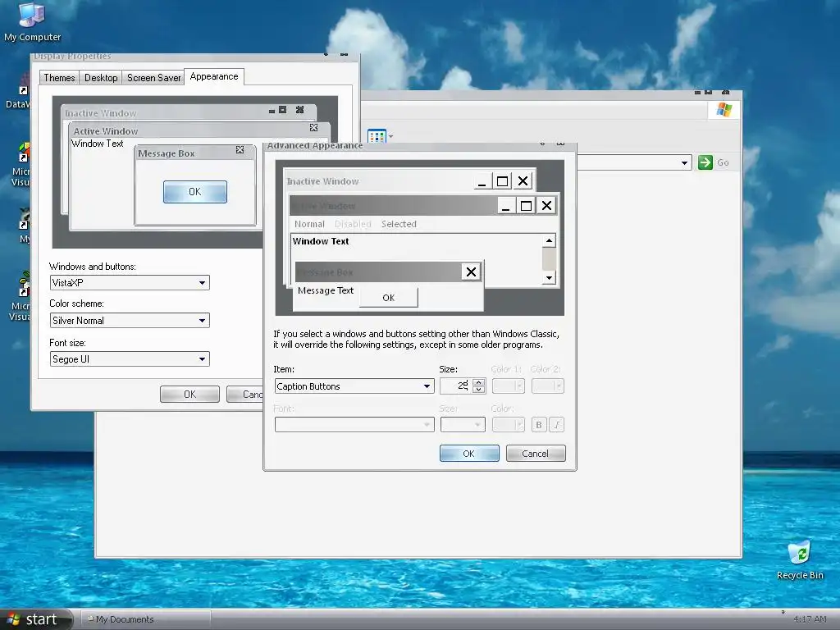Select the Appearance tab
This screenshot has height=630, width=840.
coord(214,76)
